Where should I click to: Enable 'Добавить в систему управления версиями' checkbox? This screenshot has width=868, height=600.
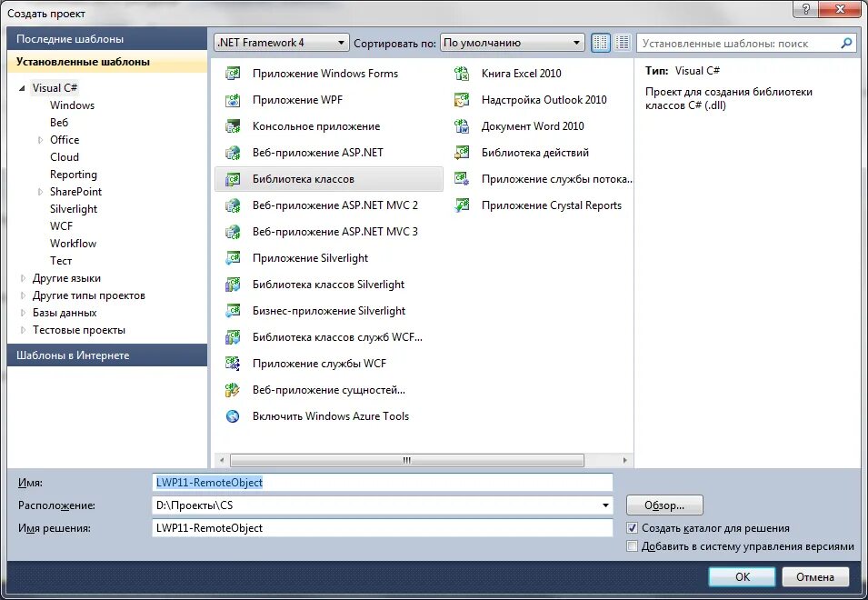pos(632,546)
